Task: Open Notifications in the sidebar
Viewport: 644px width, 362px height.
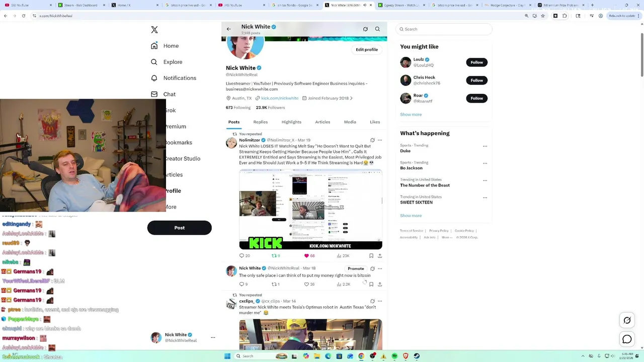Action: coord(174,78)
